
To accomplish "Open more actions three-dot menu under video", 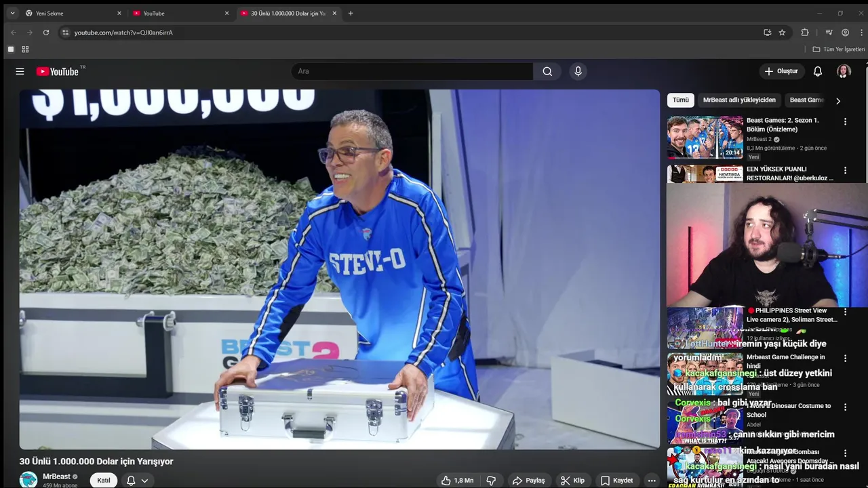I will [652, 481].
